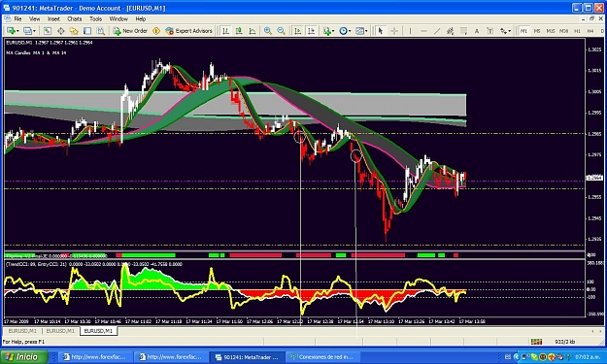Click the Arrows objects icon
Viewport: 607px width, 364px height.
(503, 31)
